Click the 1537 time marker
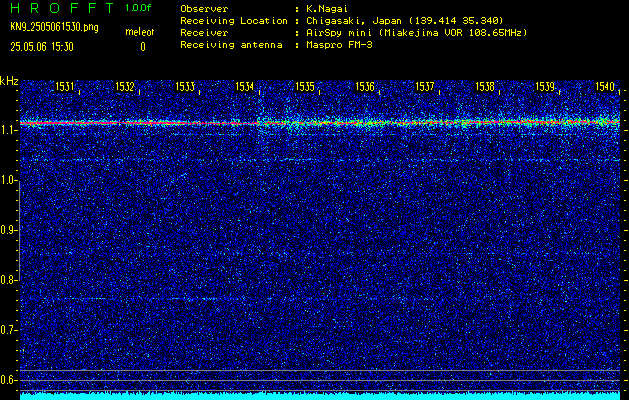Image resolution: width=629 pixels, height=400 pixels. pyautogui.click(x=425, y=86)
